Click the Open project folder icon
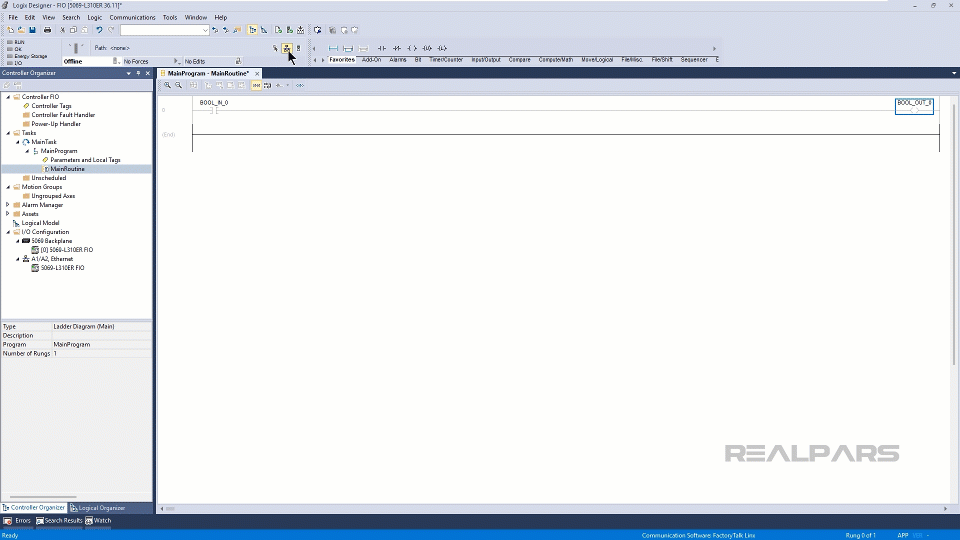 [21, 30]
